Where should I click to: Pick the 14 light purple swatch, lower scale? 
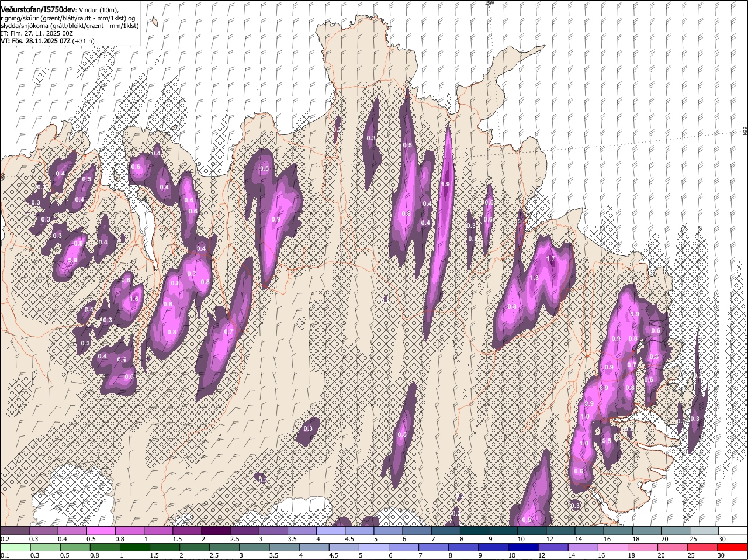pyautogui.click(x=583, y=547)
